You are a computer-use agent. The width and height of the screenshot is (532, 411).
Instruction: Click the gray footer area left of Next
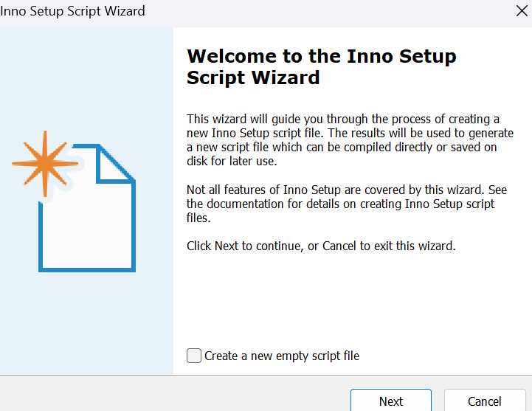pos(173,394)
